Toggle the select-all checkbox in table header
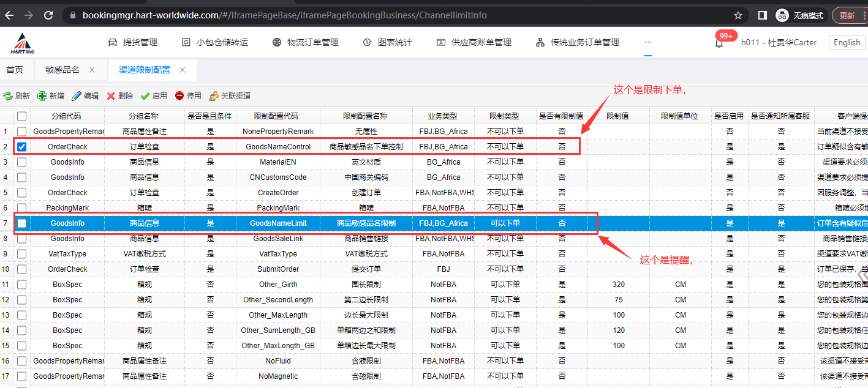The image size is (868, 388). [x=22, y=116]
